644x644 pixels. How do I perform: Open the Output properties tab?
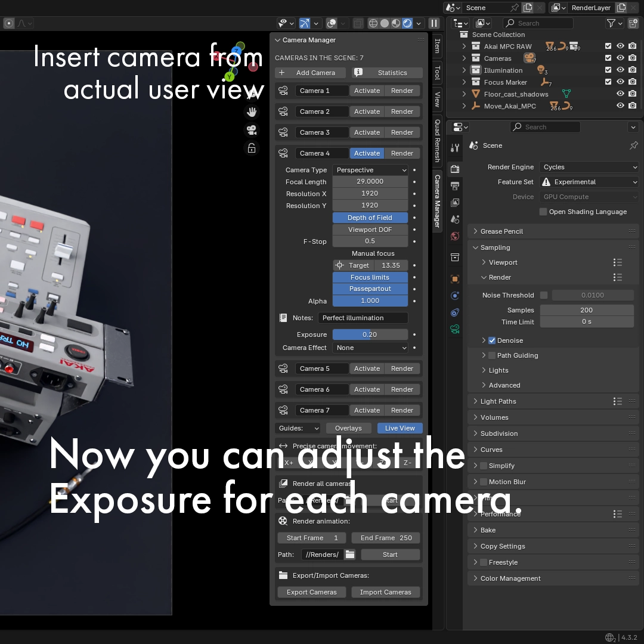click(454, 185)
